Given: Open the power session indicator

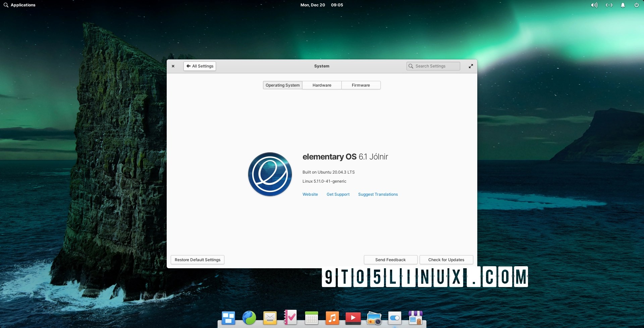Looking at the screenshot, I should pos(637,5).
